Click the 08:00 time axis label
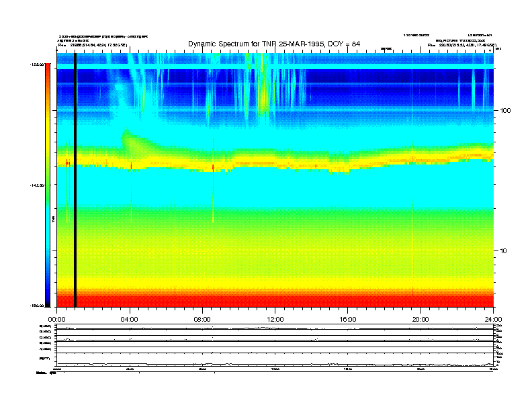 pos(203,319)
